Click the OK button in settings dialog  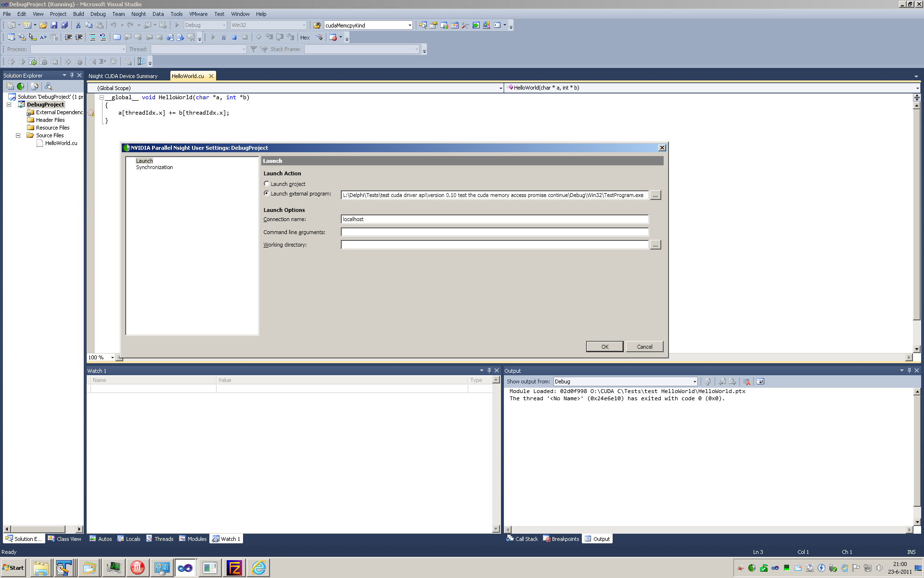tap(604, 347)
